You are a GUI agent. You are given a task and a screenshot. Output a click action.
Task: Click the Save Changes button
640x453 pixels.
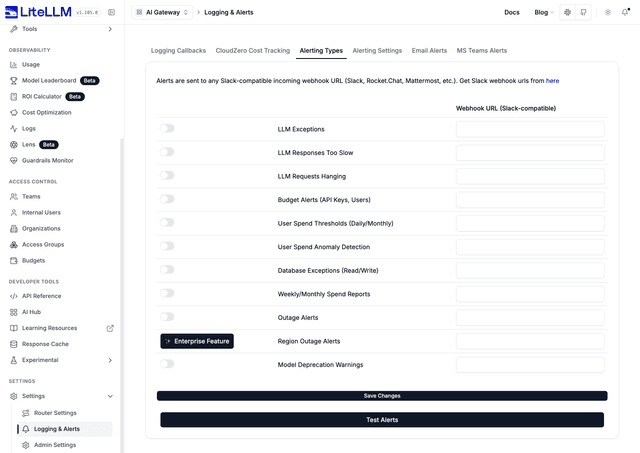[382, 396]
